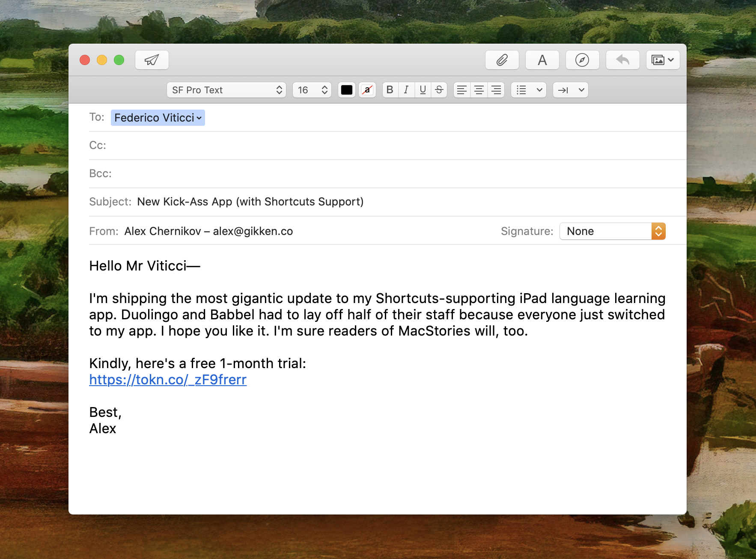Click the reply arrow toolbar button
Viewport: 756px width, 559px height.
623,60
